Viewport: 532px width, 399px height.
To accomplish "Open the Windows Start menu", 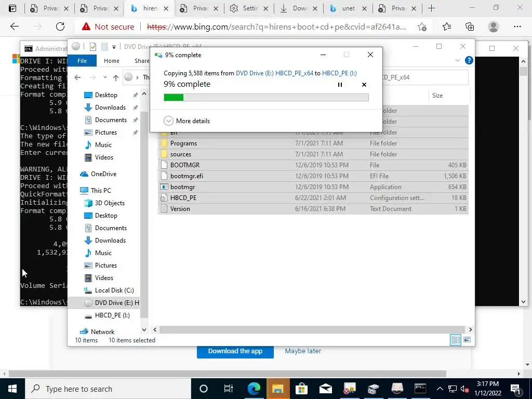I will click(x=12, y=389).
